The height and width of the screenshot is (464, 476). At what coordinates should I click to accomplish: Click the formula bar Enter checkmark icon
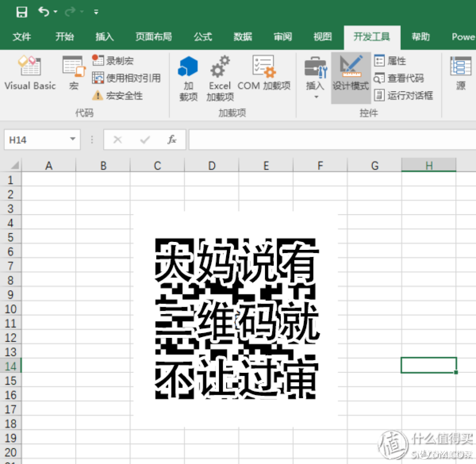point(145,140)
